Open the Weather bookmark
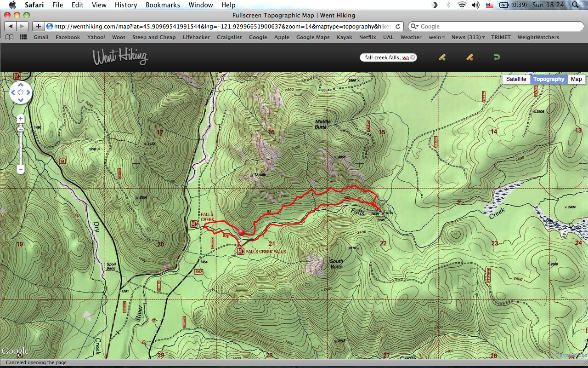This screenshot has width=588, height=368. point(411,37)
